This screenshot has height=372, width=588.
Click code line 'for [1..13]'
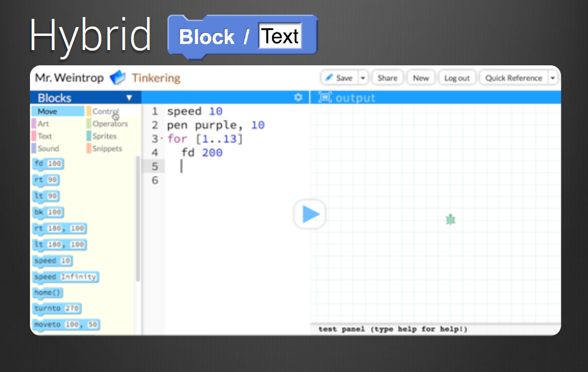point(205,139)
